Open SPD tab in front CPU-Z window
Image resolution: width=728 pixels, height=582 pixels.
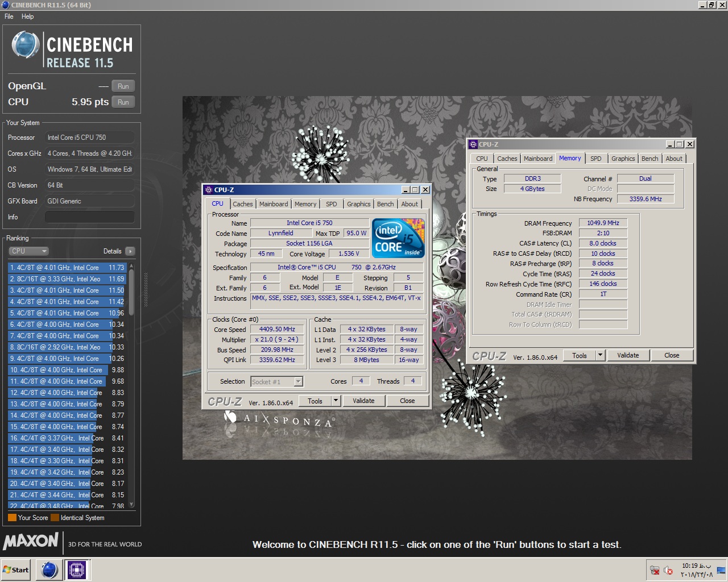click(332, 204)
